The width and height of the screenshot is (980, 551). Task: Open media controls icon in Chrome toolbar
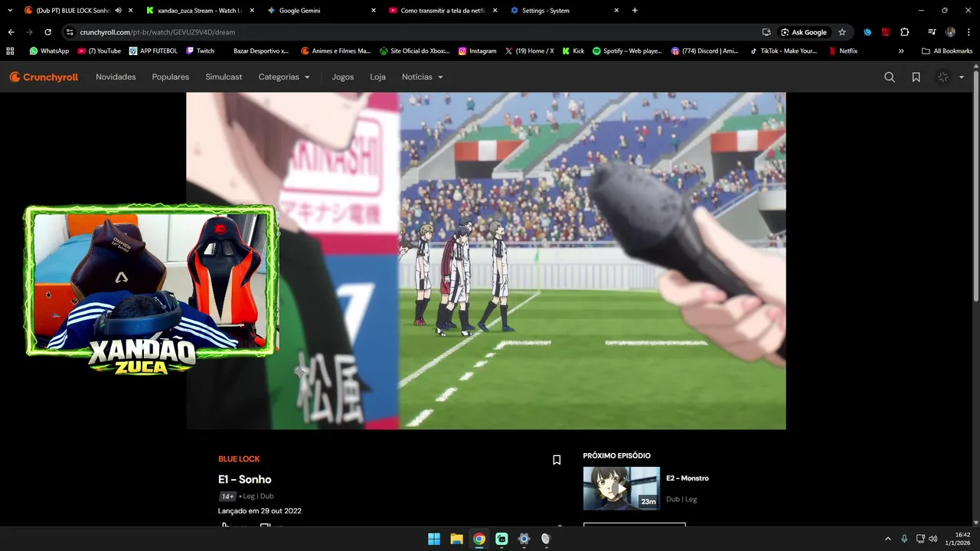click(932, 32)
